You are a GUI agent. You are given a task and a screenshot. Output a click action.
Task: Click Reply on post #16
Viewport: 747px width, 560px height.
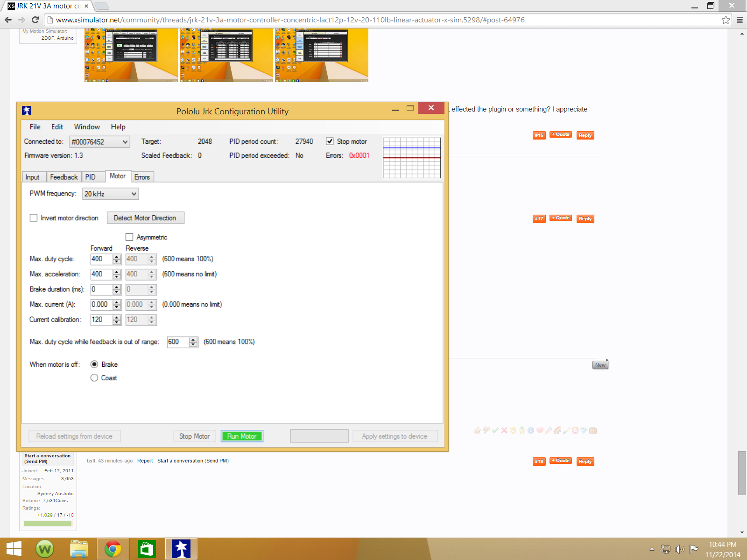[585, 135]
